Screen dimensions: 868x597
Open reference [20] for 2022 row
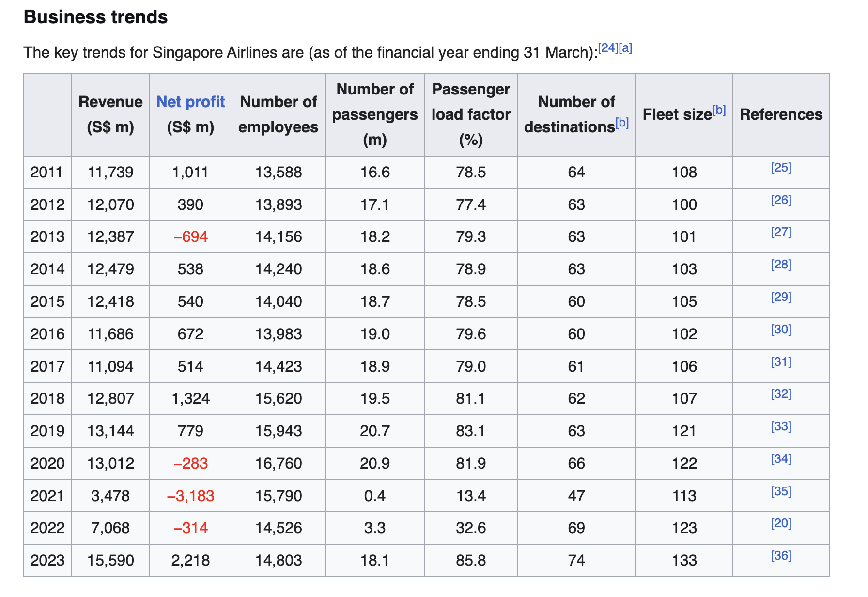[781, 523]
